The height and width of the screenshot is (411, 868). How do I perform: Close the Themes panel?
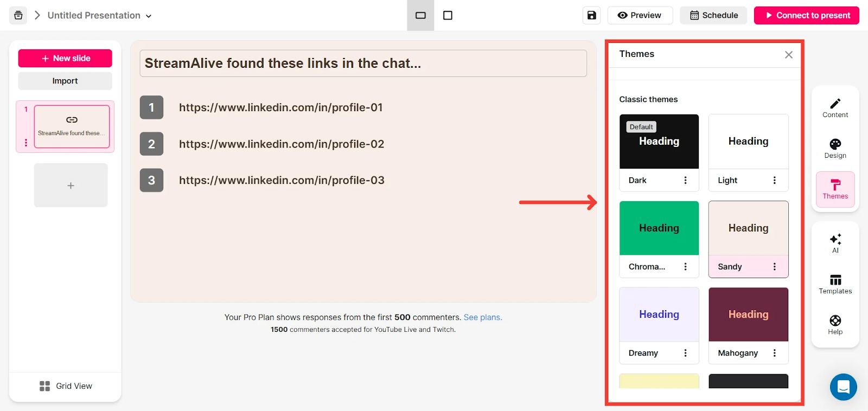click(x=789, y=55)
